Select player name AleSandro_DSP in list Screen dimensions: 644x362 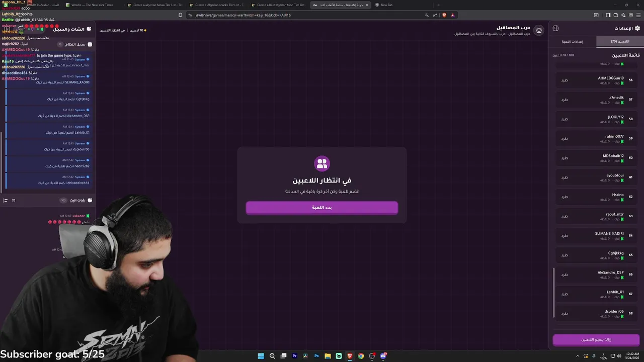tap(610, 273)
